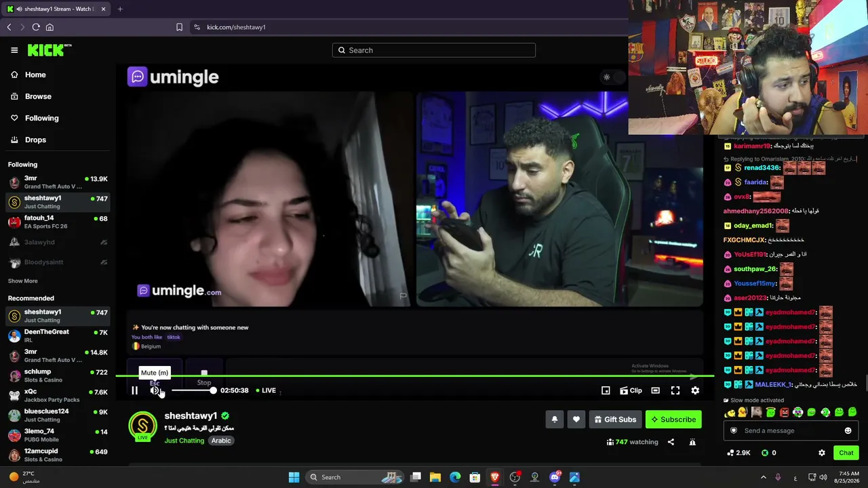This screenshot has height=488, width=868.
Task: Open offline channel 3alawyhd
Action: 58,242
